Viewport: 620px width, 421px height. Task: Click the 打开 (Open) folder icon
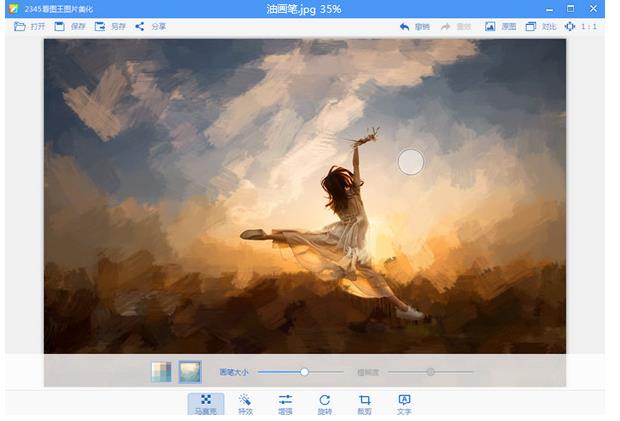click(x=20, y=26)
